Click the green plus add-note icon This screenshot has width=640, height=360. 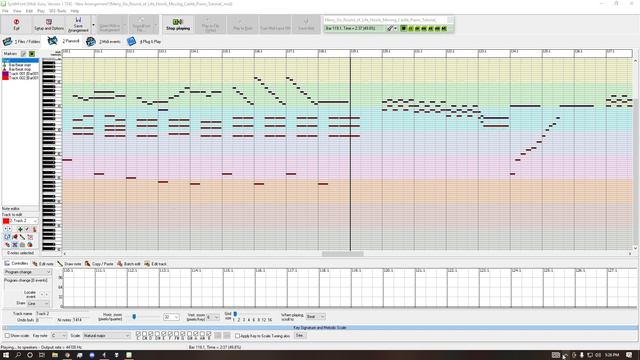pos(20,229)
